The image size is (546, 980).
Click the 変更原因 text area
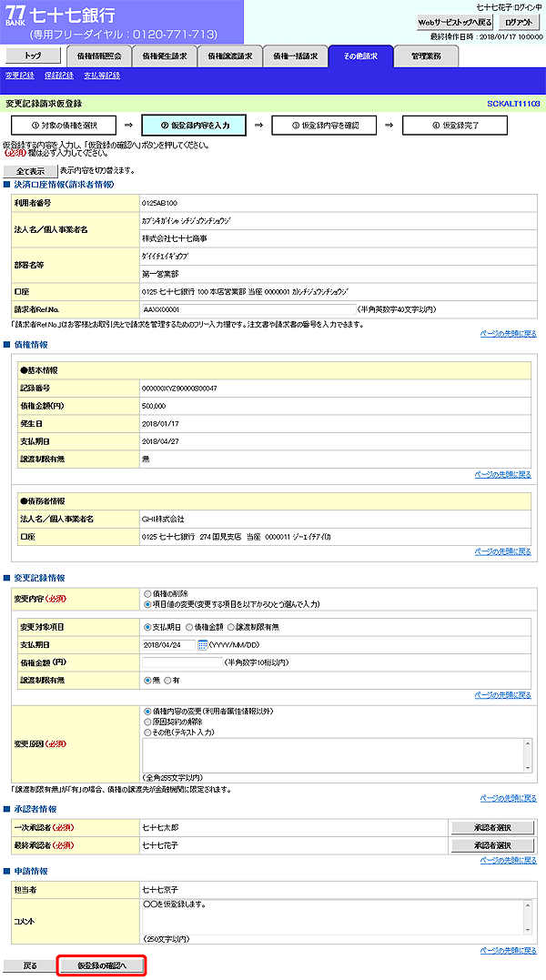point(334,755)
